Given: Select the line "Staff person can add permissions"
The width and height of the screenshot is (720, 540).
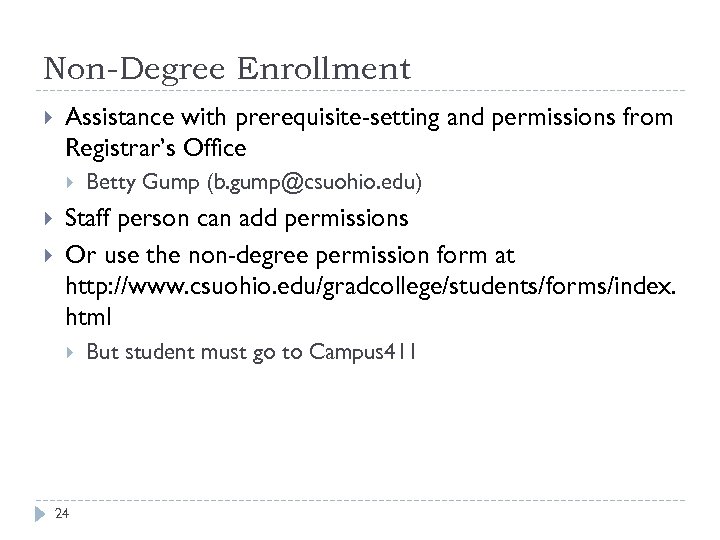Looking at the screenshot, I should [x=236, y=218].
